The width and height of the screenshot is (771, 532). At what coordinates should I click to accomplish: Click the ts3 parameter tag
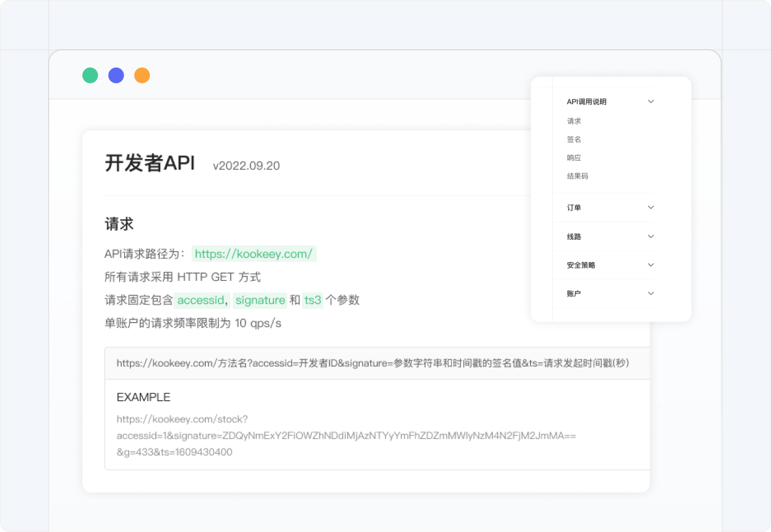point(312,300)
